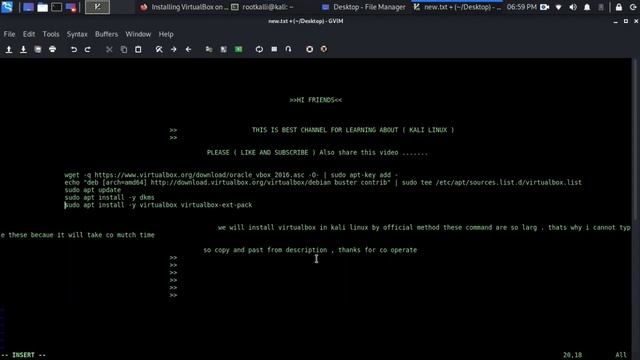Open the Syntax menu
Viewport: 640px width, 360px height.
pos(77,34)
